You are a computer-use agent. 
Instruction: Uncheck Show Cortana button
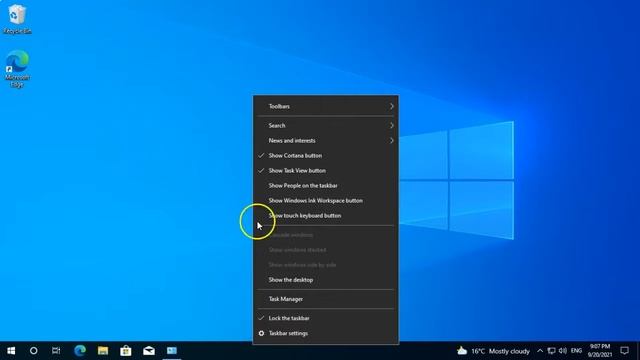[326, 156]
